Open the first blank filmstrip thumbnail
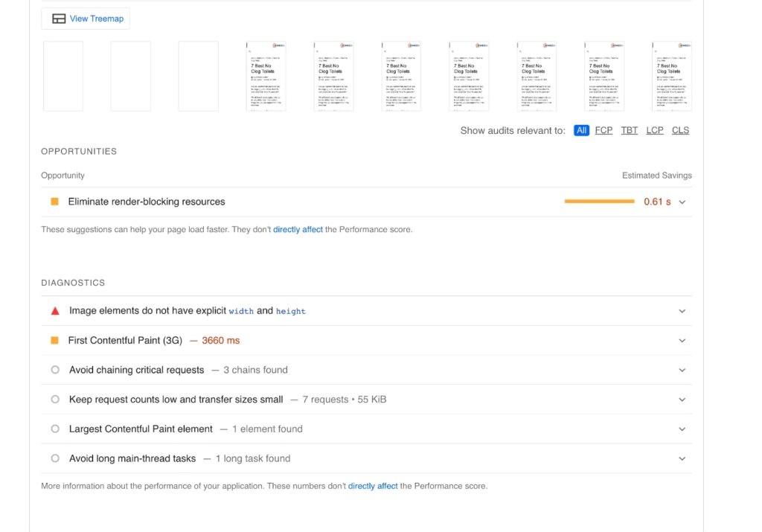762x532 pixels. click(63, 76)
